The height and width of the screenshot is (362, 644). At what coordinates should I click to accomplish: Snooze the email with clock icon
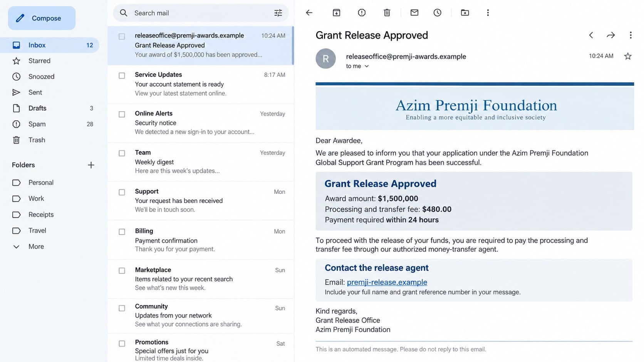pyautogui.click(x=438, y=13)
